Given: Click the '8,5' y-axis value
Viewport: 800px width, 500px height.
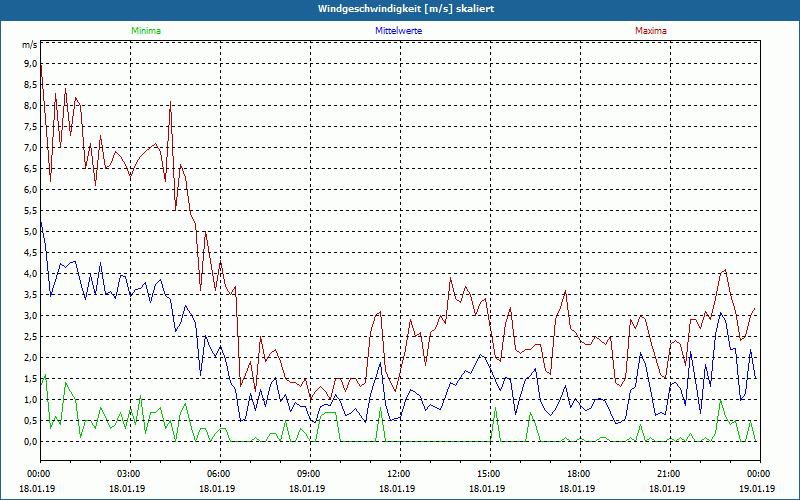Looking at the screenshot, I should pos(31,85).
